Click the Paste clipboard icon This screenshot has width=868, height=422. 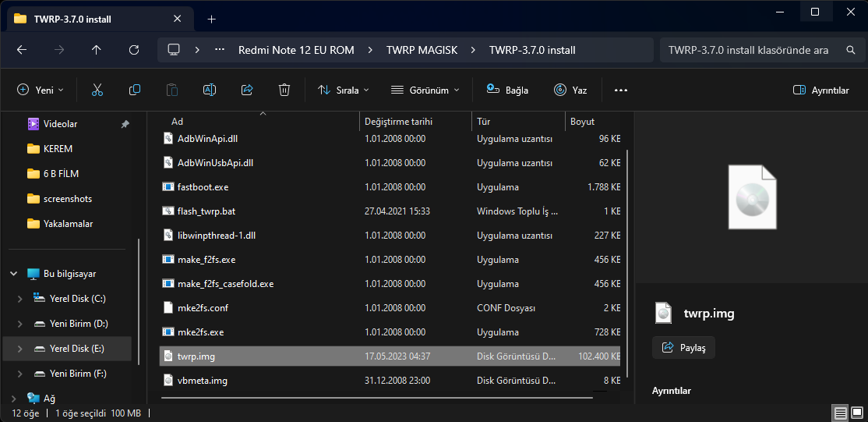pyautogui.click(x=172, y=90)
